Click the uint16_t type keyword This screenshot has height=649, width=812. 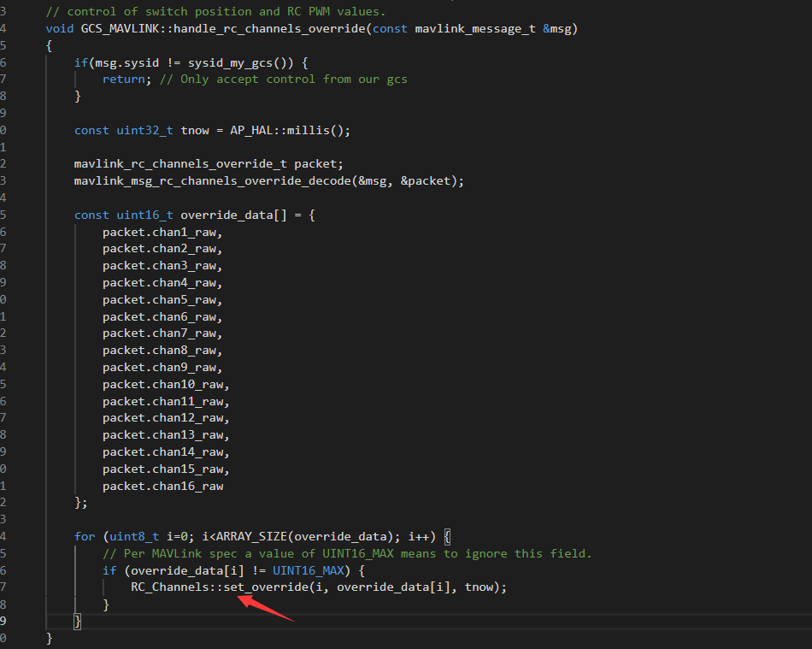(144, 215)
